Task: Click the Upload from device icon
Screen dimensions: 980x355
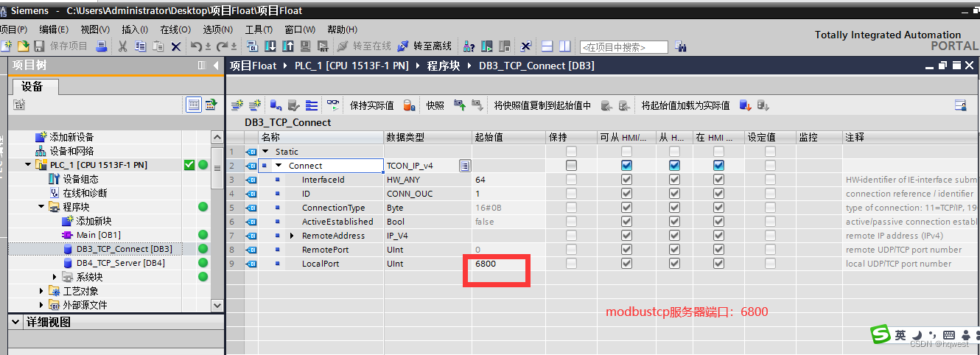Action: 288,46
